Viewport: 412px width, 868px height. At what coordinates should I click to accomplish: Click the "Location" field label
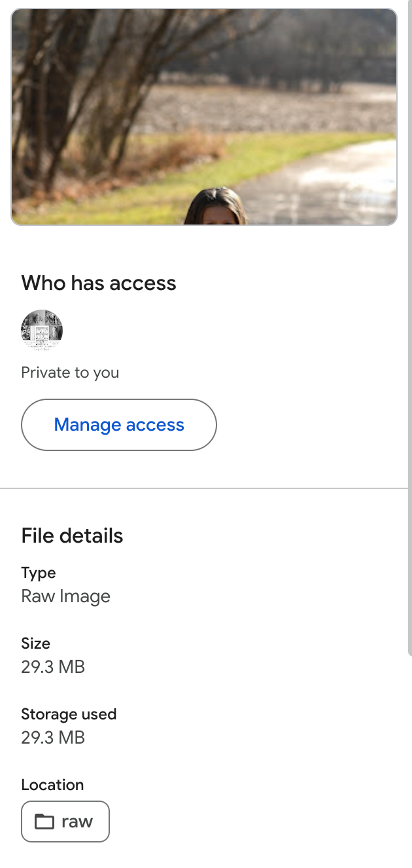coord(52,785)
